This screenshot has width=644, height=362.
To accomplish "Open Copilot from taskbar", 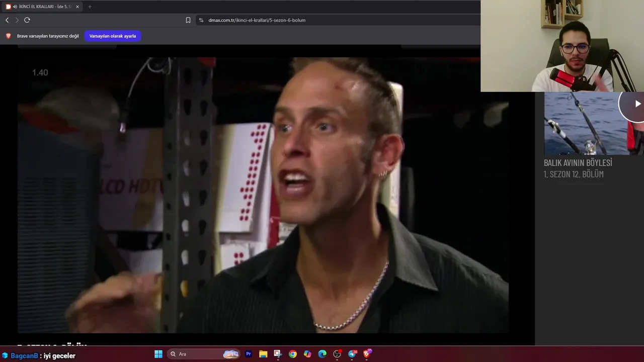I will pos(307,354).
